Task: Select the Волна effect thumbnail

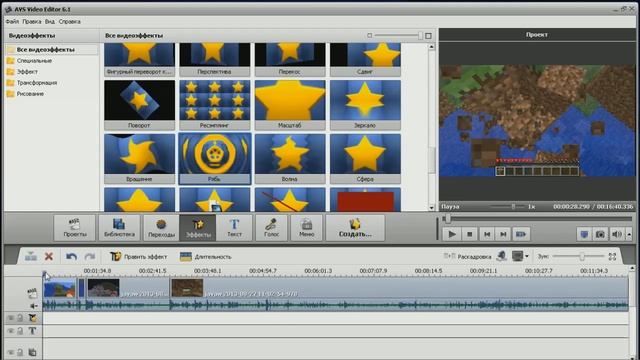Action: [x=290, y=158]
